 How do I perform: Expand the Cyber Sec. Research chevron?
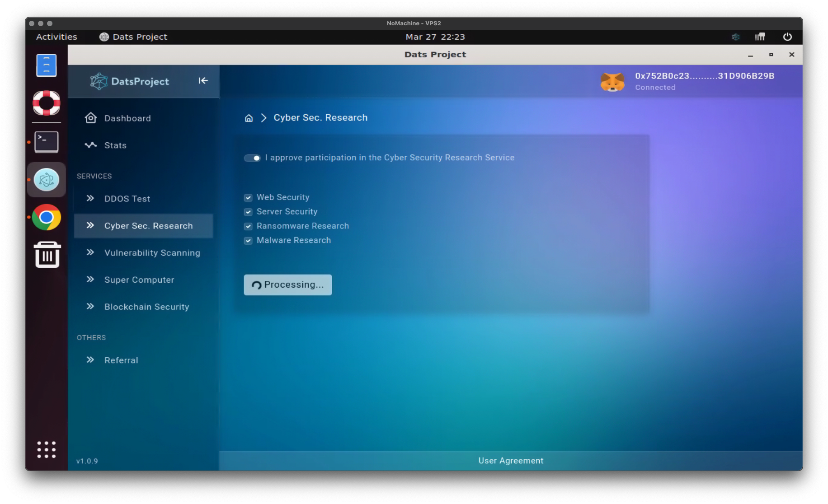point(90,225)
